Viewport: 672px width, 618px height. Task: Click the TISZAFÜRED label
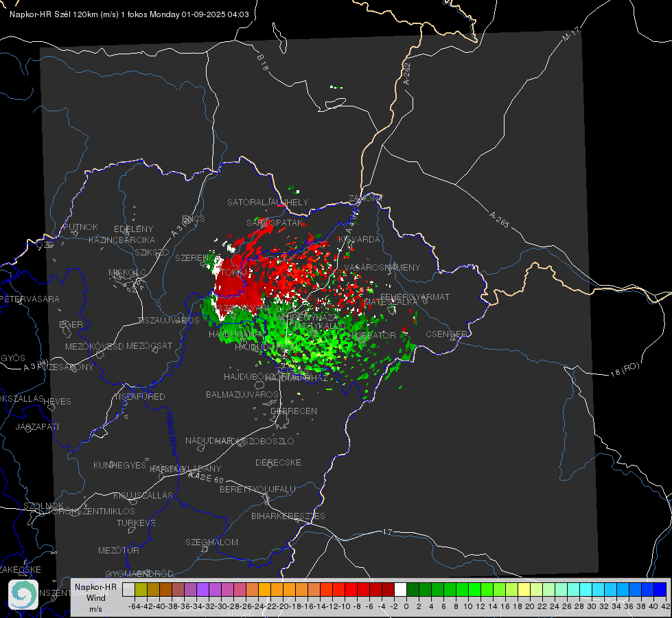click(139, 396)
